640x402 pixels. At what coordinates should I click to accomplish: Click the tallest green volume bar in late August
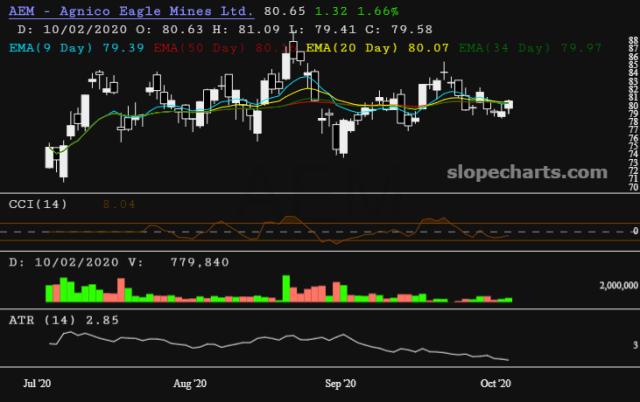[x=286, y=289]
